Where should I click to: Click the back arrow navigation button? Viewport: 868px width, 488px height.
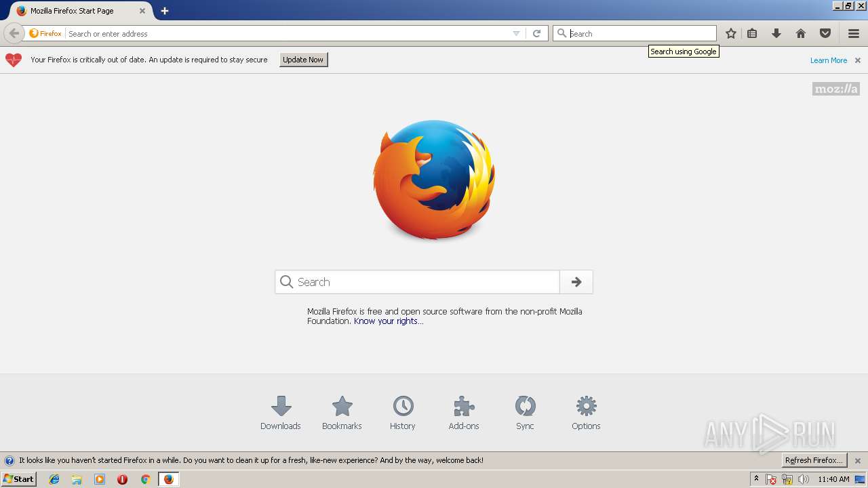(x=14, y=33)
